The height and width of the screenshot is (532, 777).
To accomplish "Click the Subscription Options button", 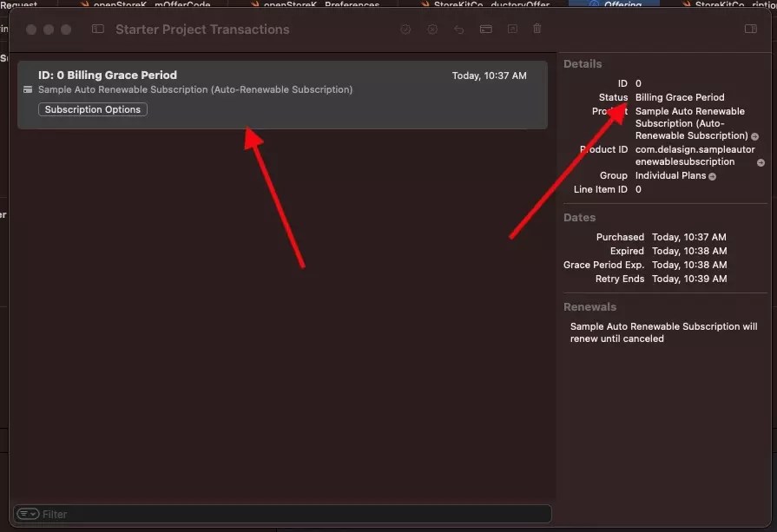I will click(x=92, y=108).
